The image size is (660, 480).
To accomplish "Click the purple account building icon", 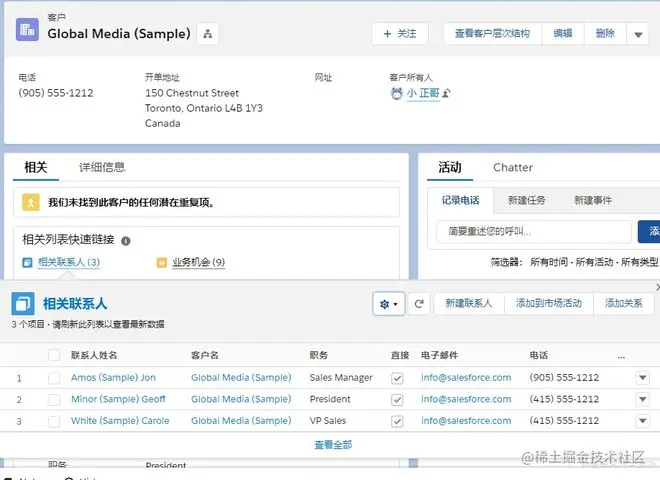I will (x=27, y=29).
